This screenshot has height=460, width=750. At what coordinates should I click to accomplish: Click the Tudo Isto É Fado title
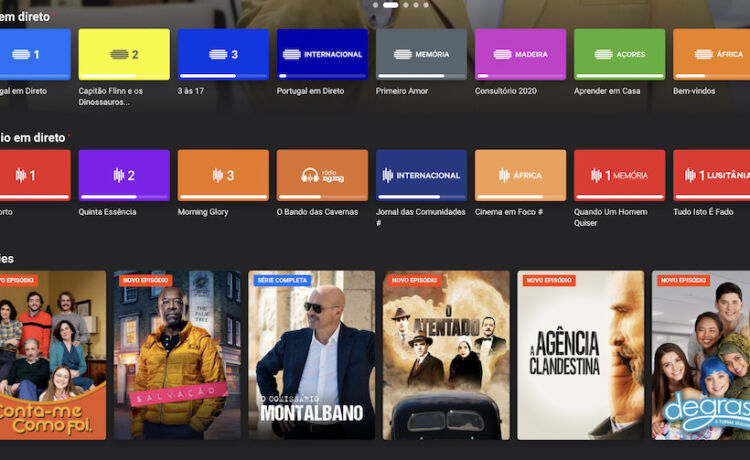click(x=703, y=212)
